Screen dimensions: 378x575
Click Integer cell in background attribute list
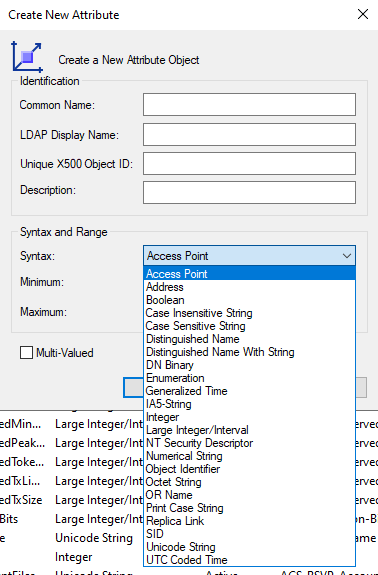click(x=73, y=557)
